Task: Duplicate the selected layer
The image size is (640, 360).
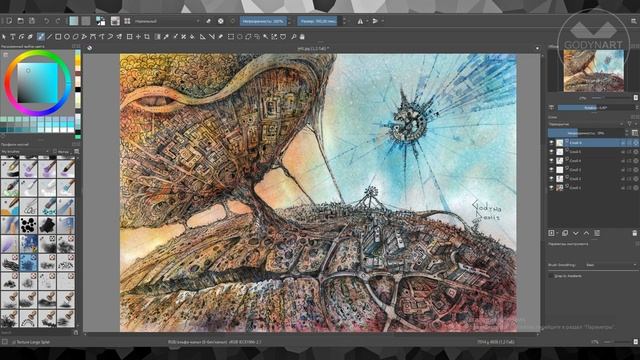Action: 565,233
